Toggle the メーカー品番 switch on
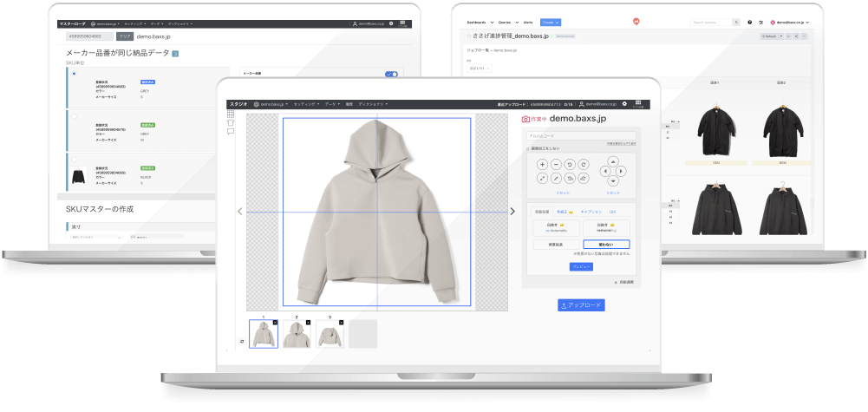This screenshot has height=412, width=868. 390,75
